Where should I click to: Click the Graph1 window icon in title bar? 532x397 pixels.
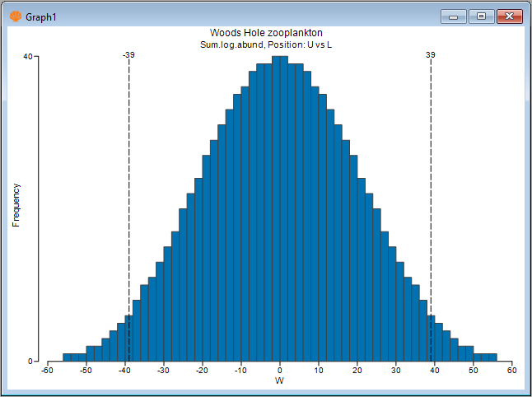pos(15,16)
